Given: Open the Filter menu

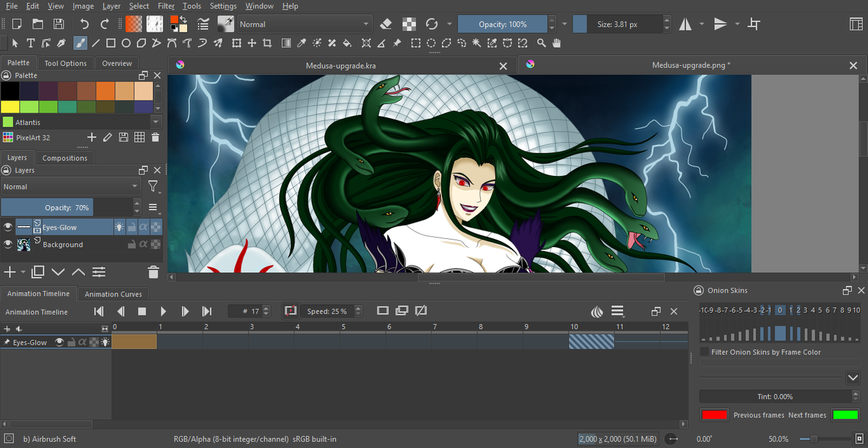Looking at the screenshot, I should tap(166, 6).
